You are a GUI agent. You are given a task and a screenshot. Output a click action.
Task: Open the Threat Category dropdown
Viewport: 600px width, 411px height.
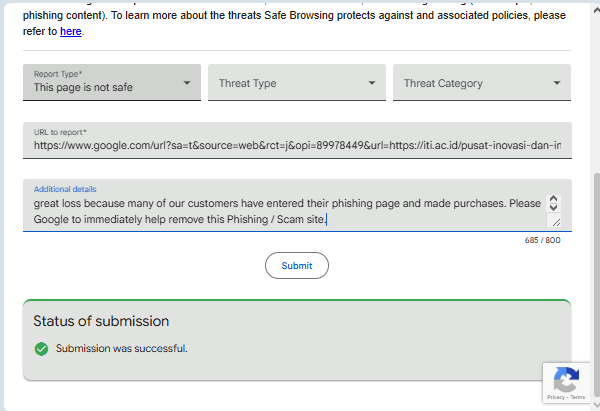(x=481, y=83)
